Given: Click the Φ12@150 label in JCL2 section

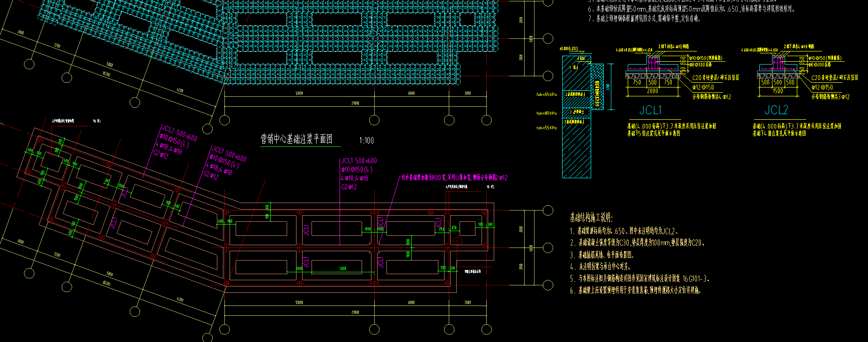Looking at the screenshot, I should pos(822,87).
